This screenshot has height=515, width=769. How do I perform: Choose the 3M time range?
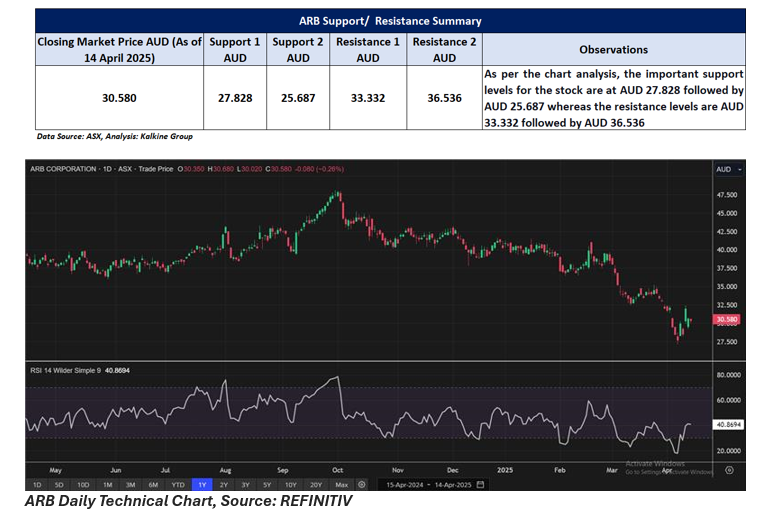130,485
